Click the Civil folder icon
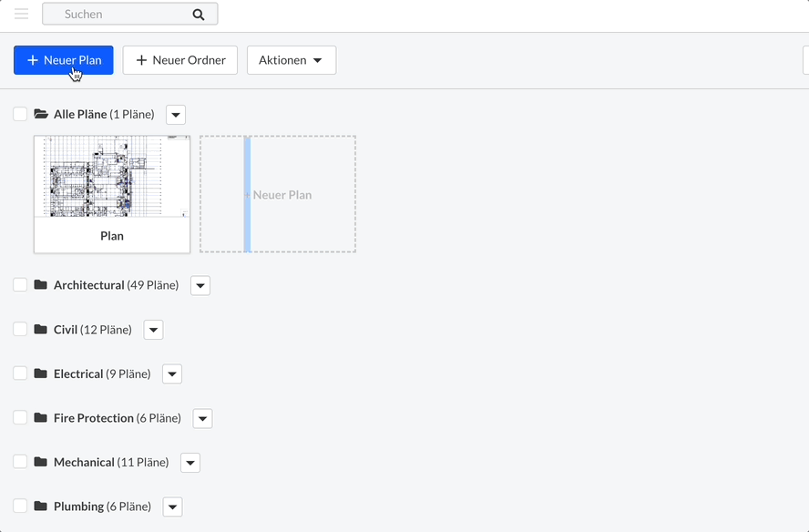 click(40, 329)
